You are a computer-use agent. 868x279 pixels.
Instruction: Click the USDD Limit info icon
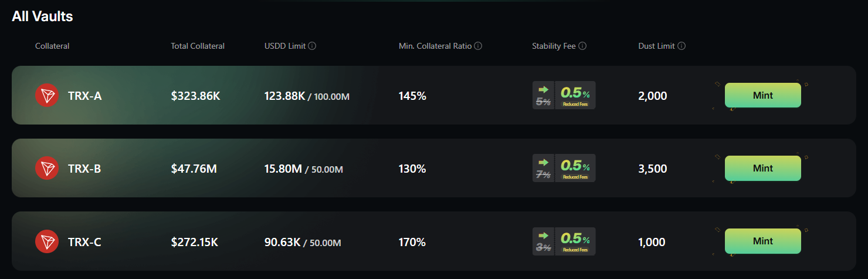pos(312,46)
